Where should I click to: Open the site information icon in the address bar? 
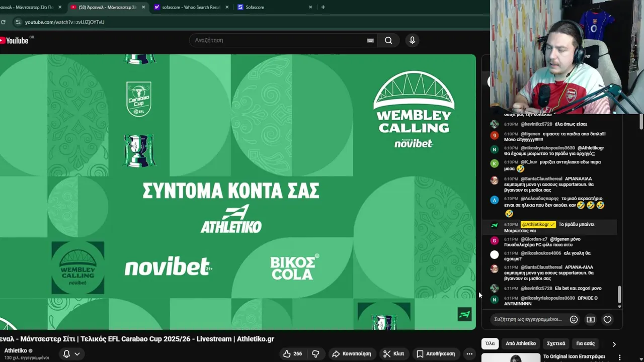[18, 22]
